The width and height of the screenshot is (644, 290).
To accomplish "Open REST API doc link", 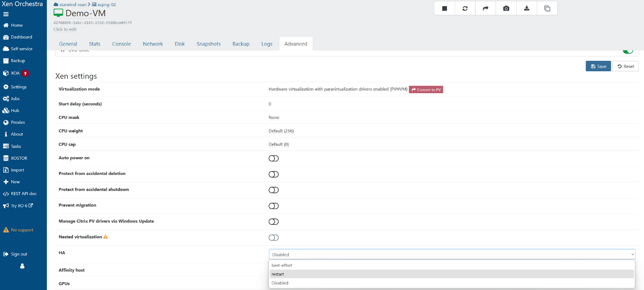I will point(20,194).
